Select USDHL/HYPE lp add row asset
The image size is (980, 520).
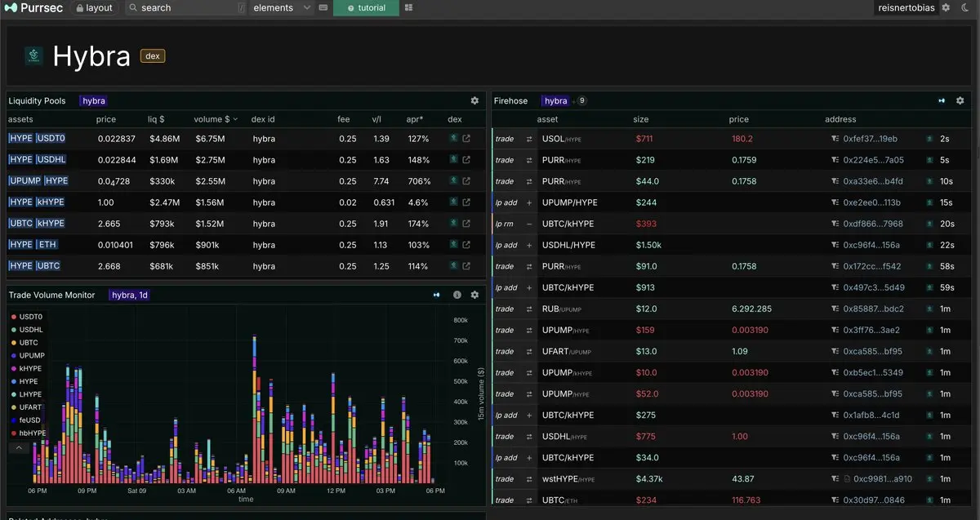(x=568, y=245)
